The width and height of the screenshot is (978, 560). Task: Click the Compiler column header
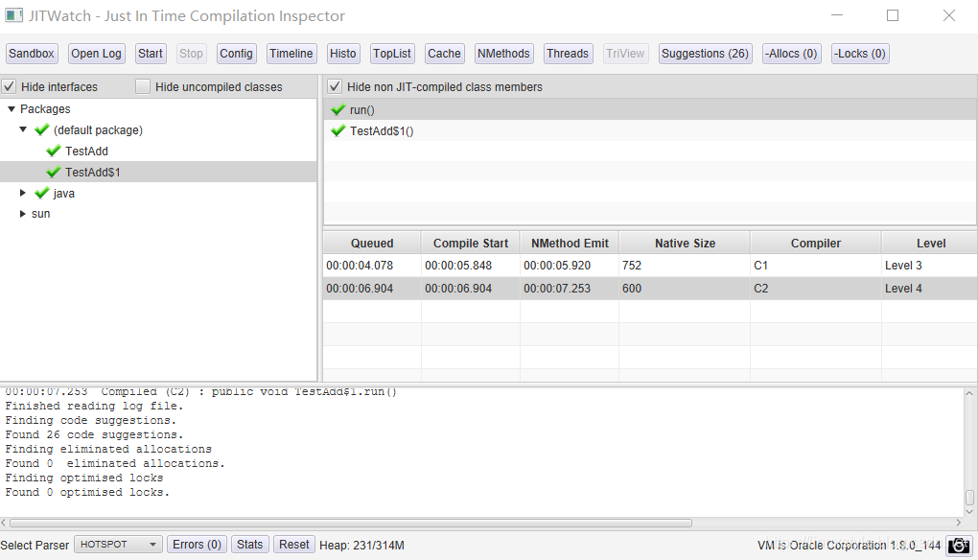[x=816, y=244]
